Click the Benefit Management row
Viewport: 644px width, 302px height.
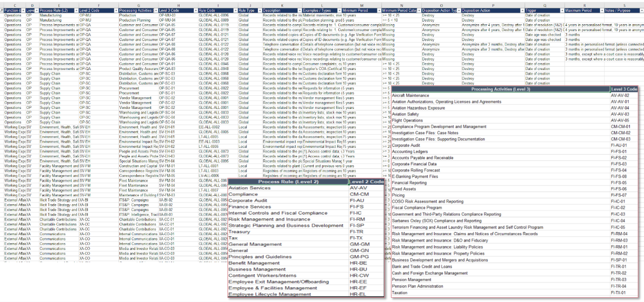[288, 263]
